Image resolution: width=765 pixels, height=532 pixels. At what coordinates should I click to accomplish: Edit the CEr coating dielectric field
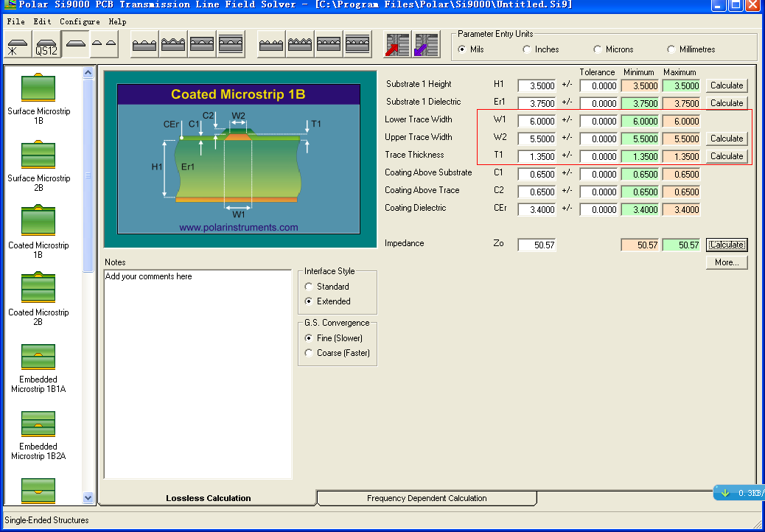coord(537,210)
